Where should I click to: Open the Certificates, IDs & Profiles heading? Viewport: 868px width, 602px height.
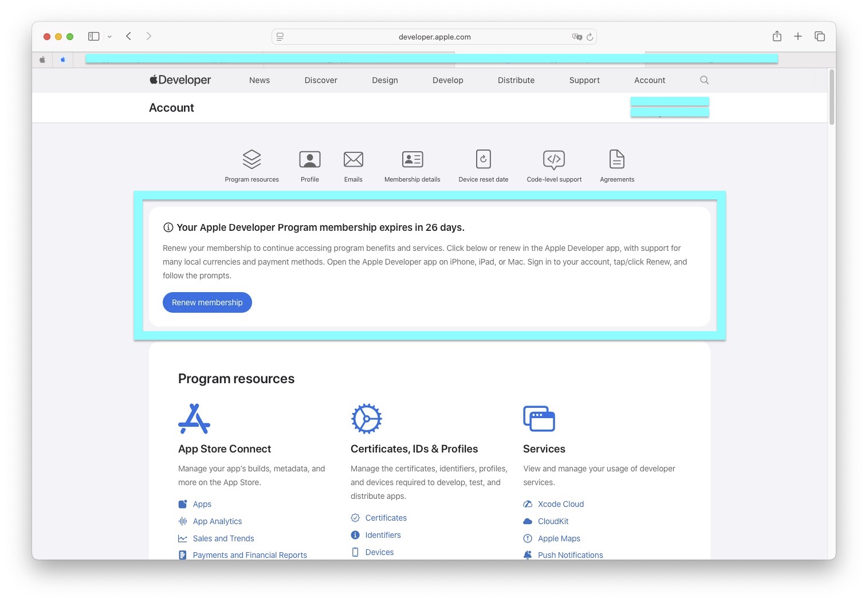coord(414,449)
